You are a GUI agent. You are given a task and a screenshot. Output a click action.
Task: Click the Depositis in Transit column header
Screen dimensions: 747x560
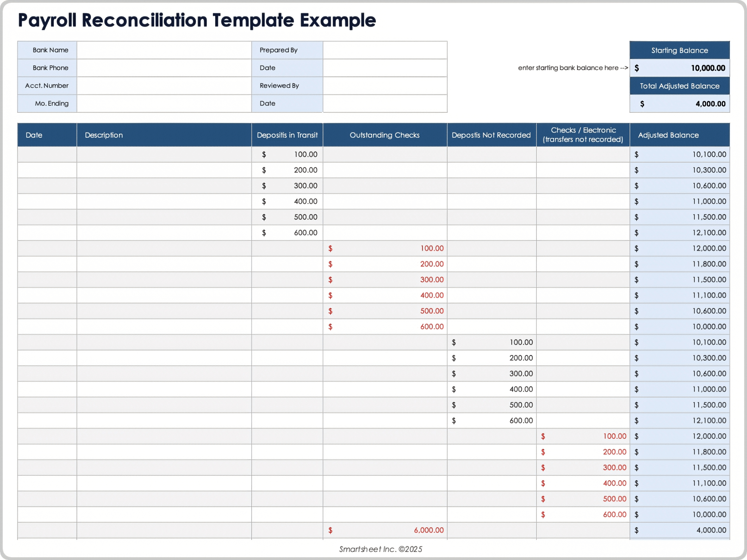tap(287, 135)
